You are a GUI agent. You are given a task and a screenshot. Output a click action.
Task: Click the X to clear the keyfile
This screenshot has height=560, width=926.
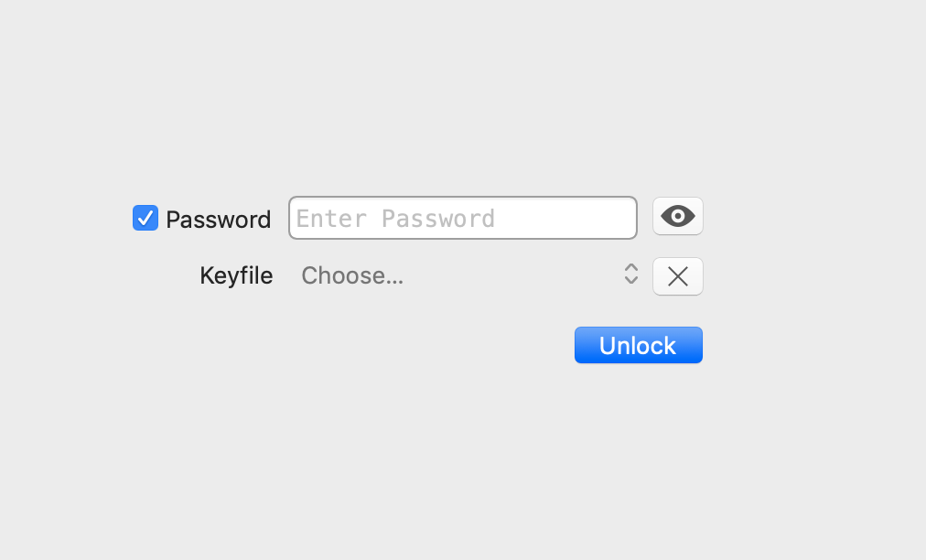click(x=677, y=275)
